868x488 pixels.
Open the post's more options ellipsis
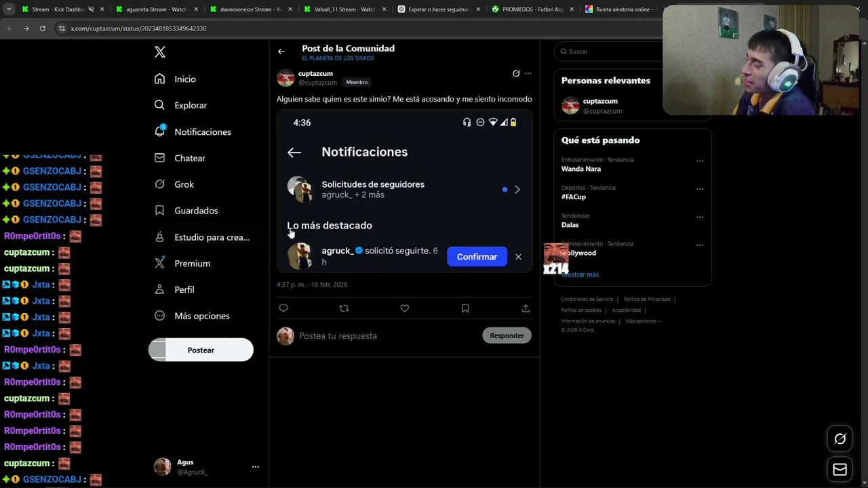tap(528, 73)
